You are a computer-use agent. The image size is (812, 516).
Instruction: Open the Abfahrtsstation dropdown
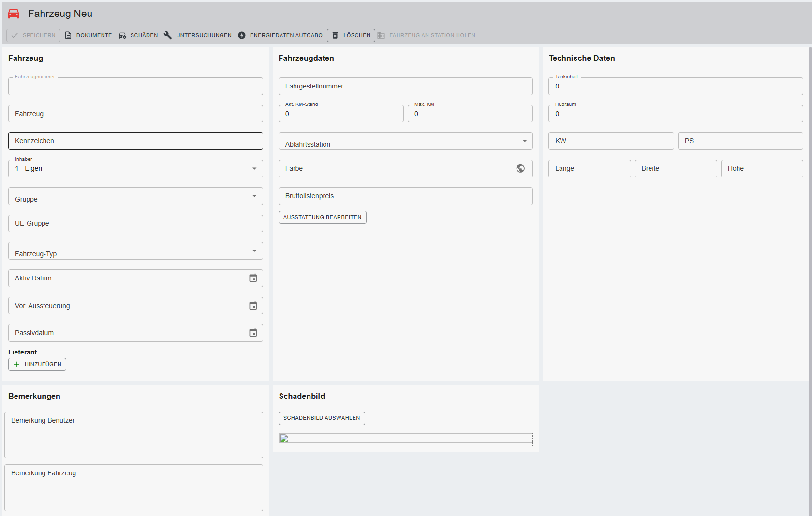point(525,141)
